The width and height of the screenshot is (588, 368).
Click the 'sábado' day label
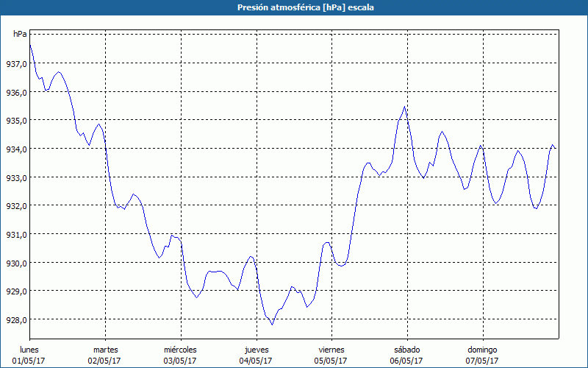[x=406, y=350]
